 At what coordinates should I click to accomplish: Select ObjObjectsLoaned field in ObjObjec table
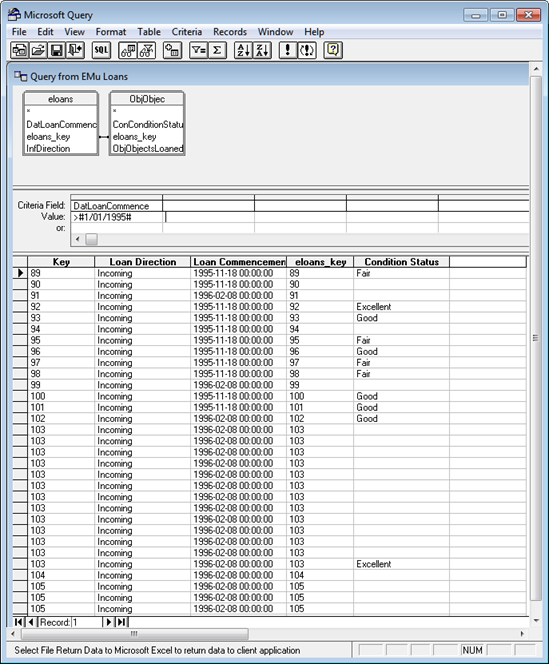[147, 149]
